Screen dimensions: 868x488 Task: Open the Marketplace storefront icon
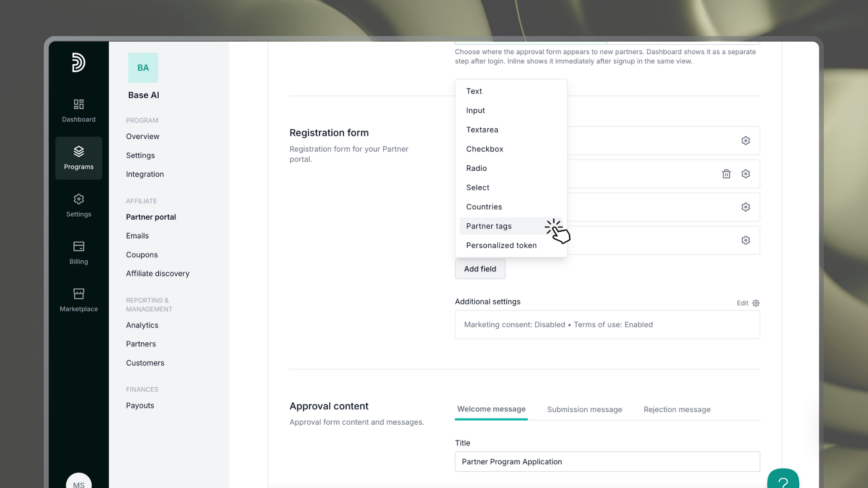click(x=79, y=294)
